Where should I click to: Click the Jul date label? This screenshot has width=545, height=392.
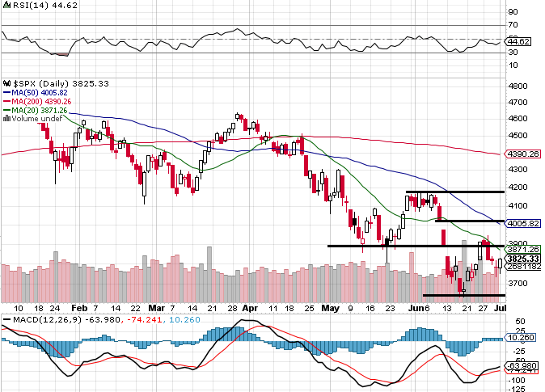(x=501, y=308)
